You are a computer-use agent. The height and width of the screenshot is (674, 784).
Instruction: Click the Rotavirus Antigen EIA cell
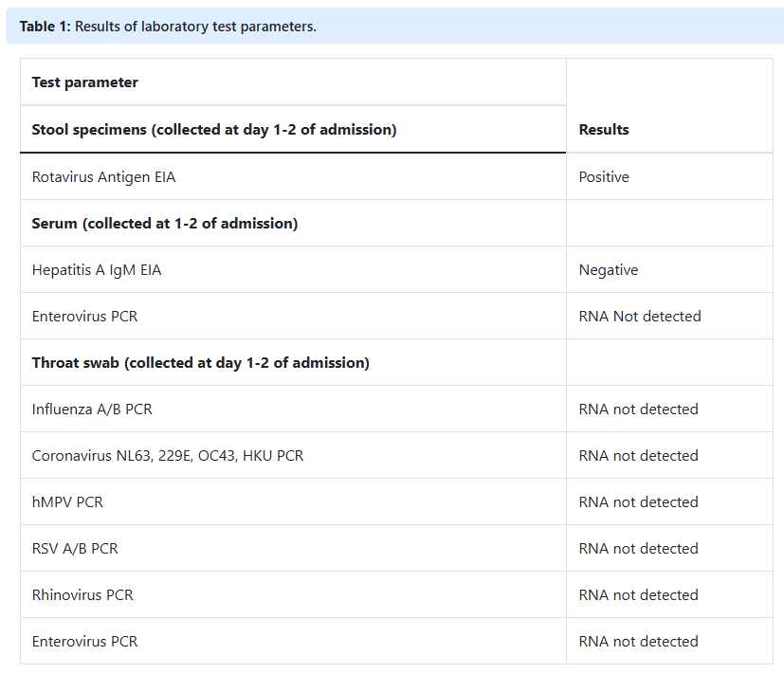click(x=103, y=176)
